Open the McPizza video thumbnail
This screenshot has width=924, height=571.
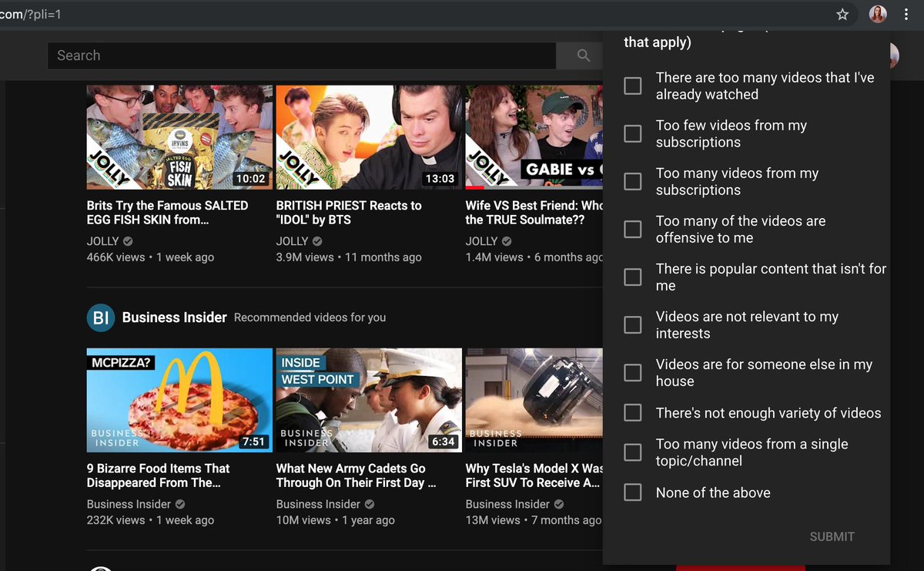coord(179,400)
